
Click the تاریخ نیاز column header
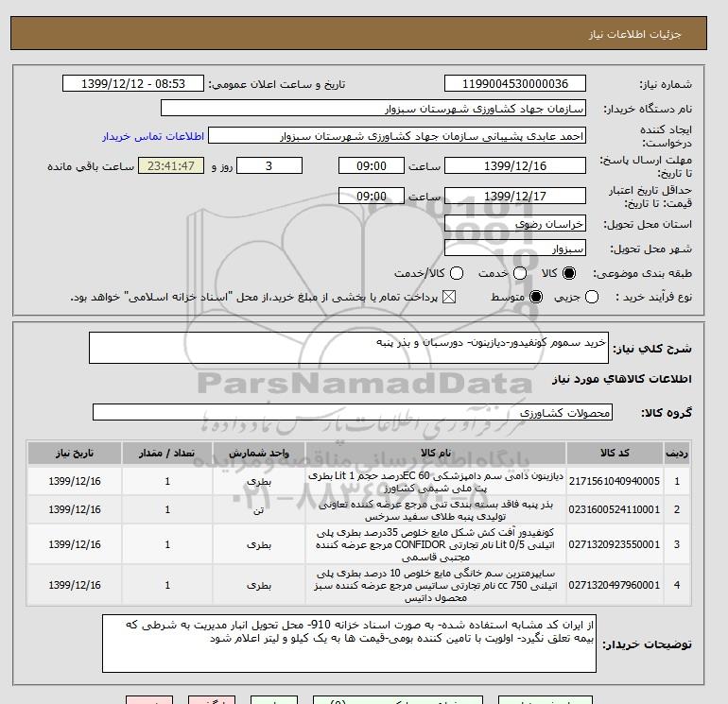pos(75,453)
